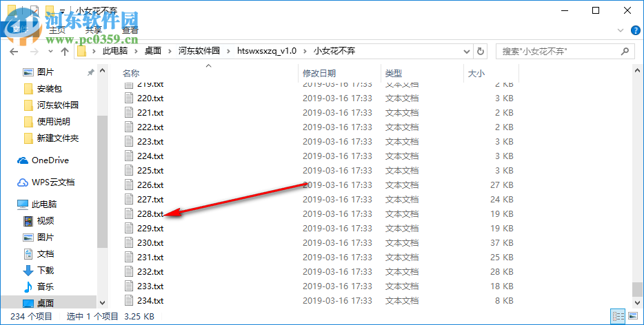Select the 使用说明 folder in sidebar
This screenshot has width=644, height=325.
click(x=53, y=122)
